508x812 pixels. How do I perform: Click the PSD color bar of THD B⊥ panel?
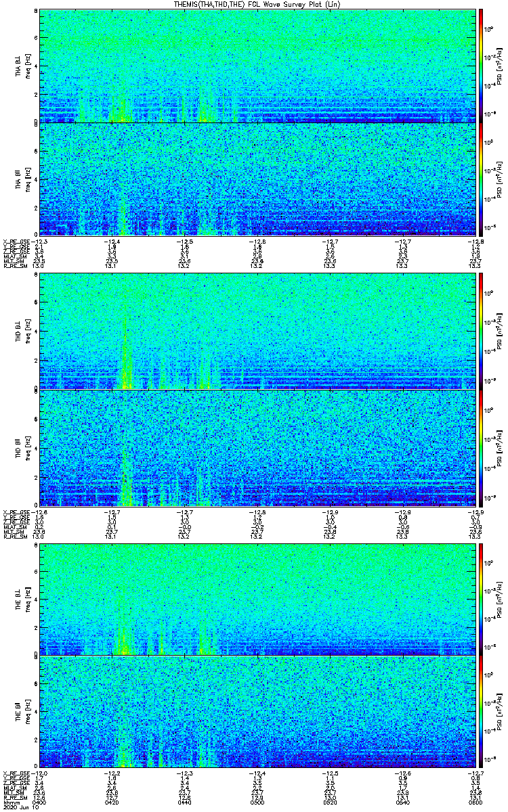pyautogui.click(x=481, y=332)
